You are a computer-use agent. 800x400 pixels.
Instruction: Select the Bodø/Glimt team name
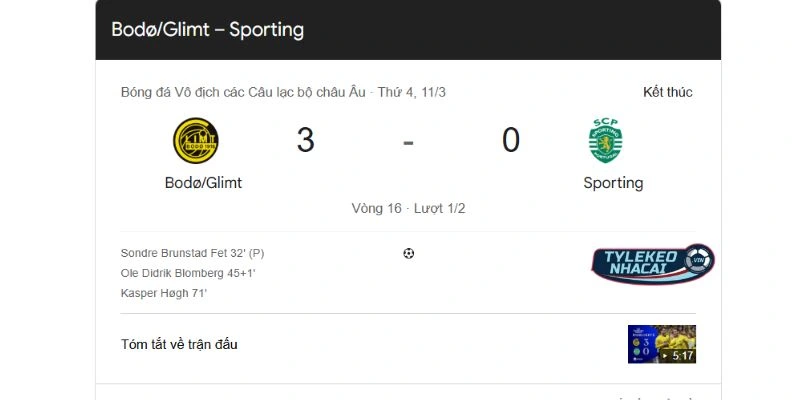203,183
